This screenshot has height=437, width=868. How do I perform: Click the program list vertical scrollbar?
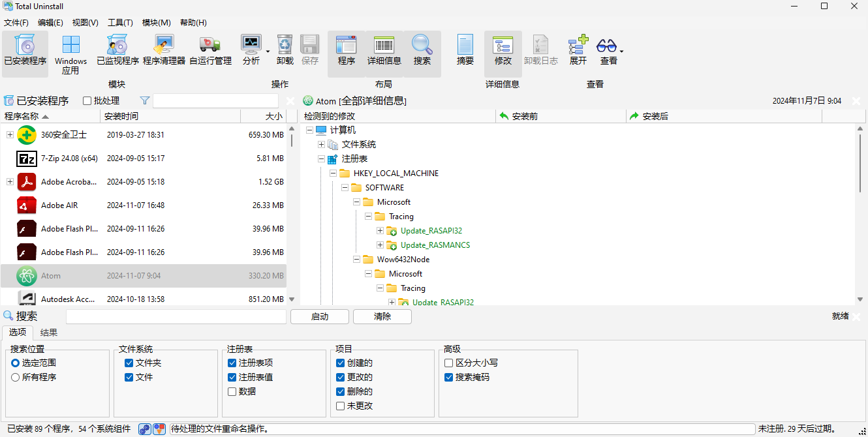(x=292, y=213)
